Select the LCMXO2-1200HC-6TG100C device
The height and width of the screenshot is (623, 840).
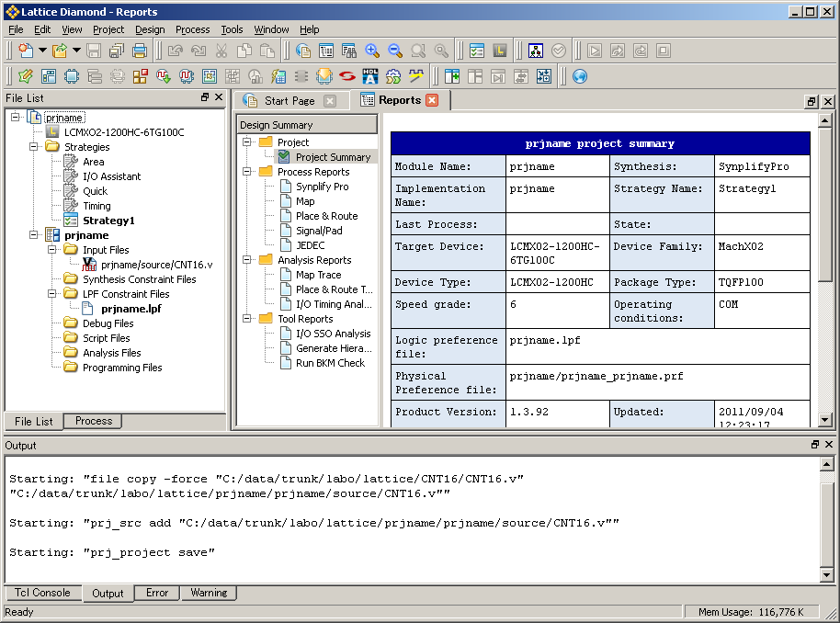[x=124, y=131]
